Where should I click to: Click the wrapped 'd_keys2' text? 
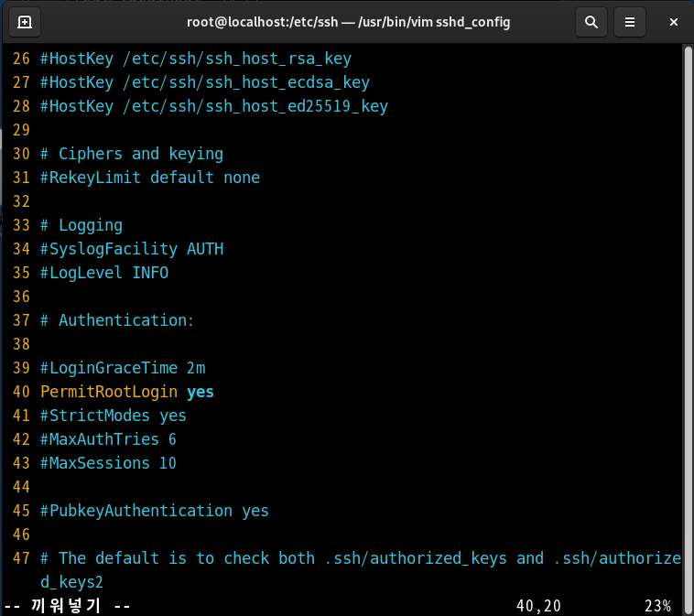point(71,582)
